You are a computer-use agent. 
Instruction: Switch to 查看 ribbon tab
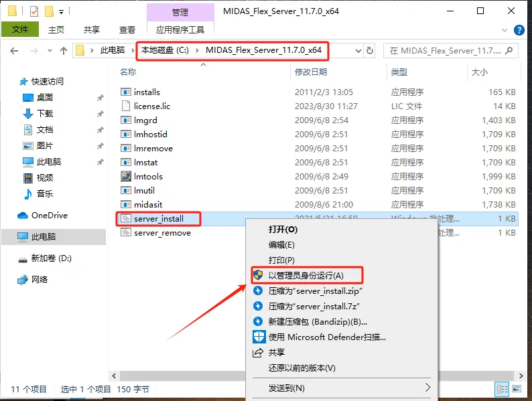point(127,30)
